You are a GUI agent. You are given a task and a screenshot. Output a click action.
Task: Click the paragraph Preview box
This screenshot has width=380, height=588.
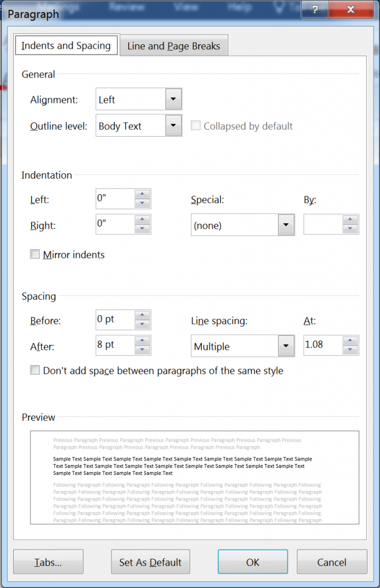coord(194,477)
